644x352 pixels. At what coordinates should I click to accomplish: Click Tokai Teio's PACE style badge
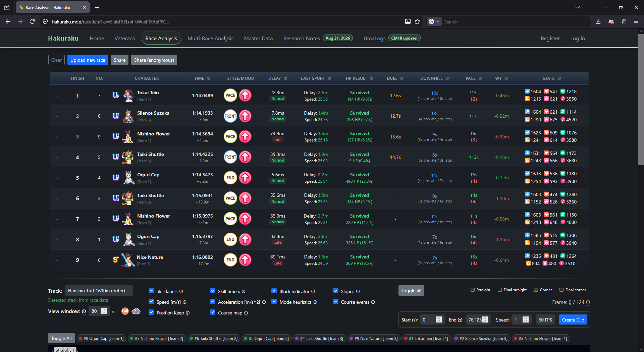point(230,96)
